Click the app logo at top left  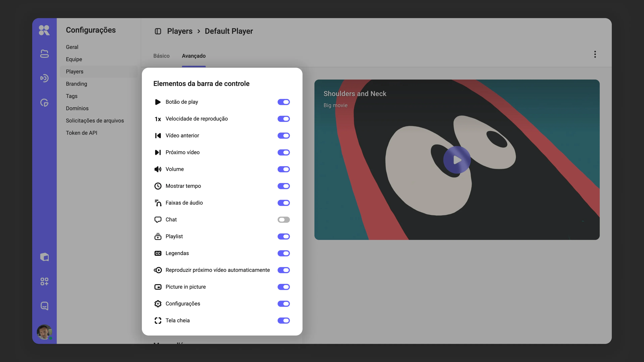(44, 30)
